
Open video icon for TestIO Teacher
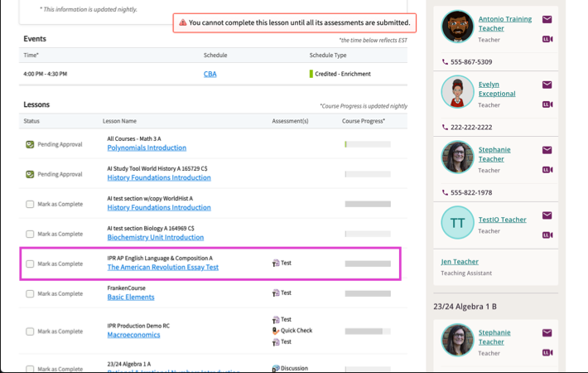pos(547,235)
